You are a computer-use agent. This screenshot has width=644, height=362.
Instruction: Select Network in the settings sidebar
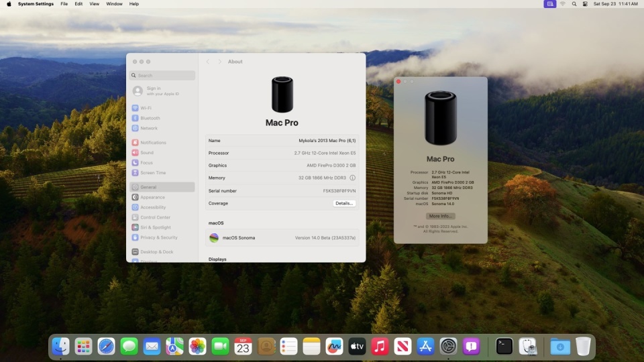pos(162,128)
